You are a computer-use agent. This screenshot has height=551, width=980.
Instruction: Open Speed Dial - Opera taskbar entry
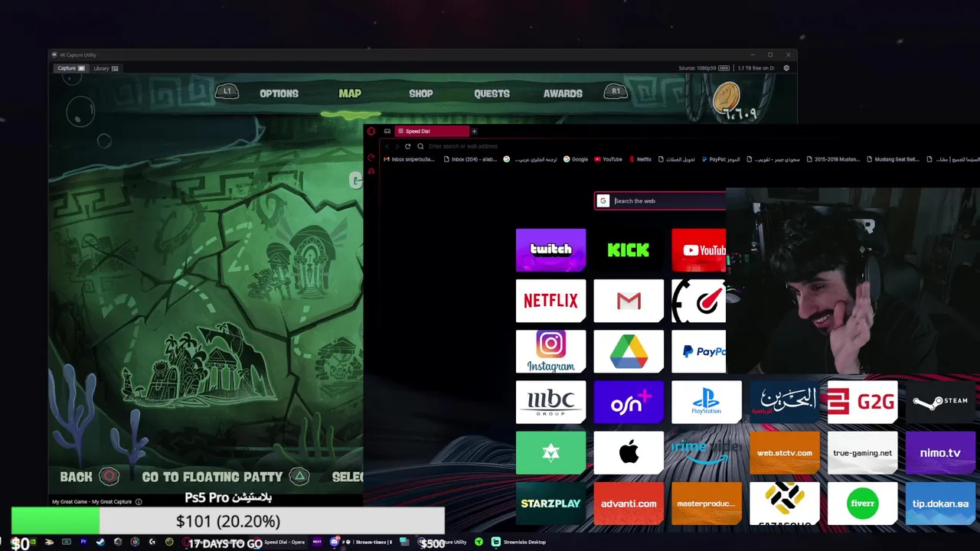(279, 542)
